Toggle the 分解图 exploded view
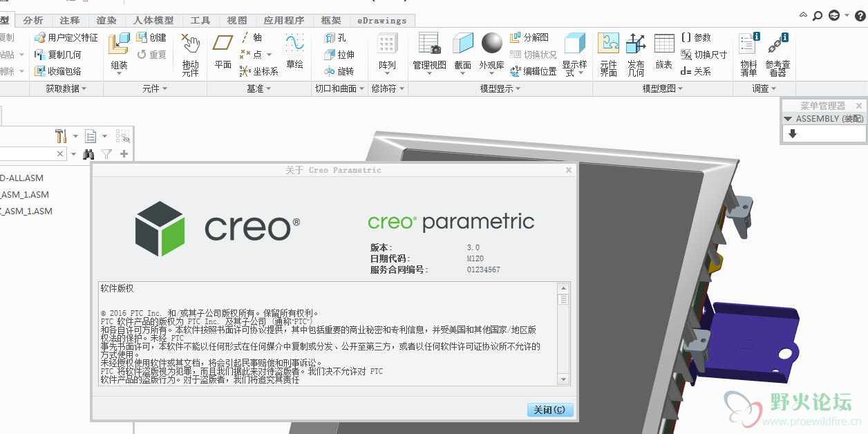The height and width of the screenshot is (434, 868). (x=529, y=37)
